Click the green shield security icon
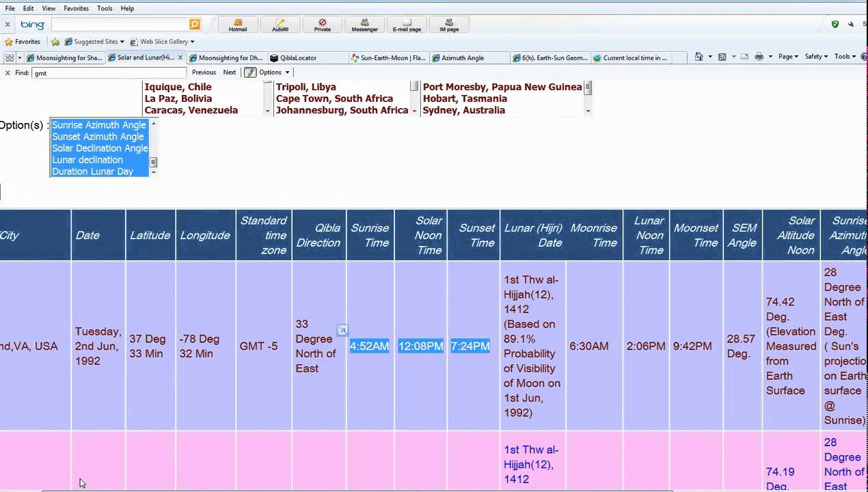Screen dimensions: 868x492 coord(835,24)
